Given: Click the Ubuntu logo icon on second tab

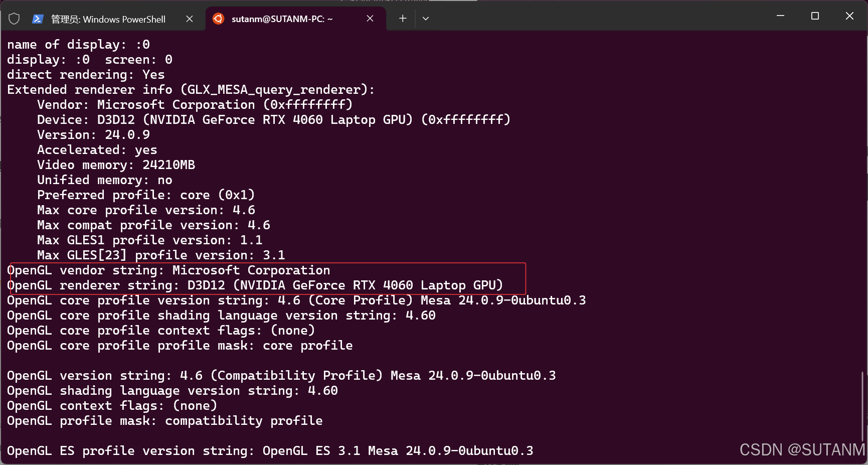Looking at the screenshot, I should pyautogui.click(x=218, y=19).
